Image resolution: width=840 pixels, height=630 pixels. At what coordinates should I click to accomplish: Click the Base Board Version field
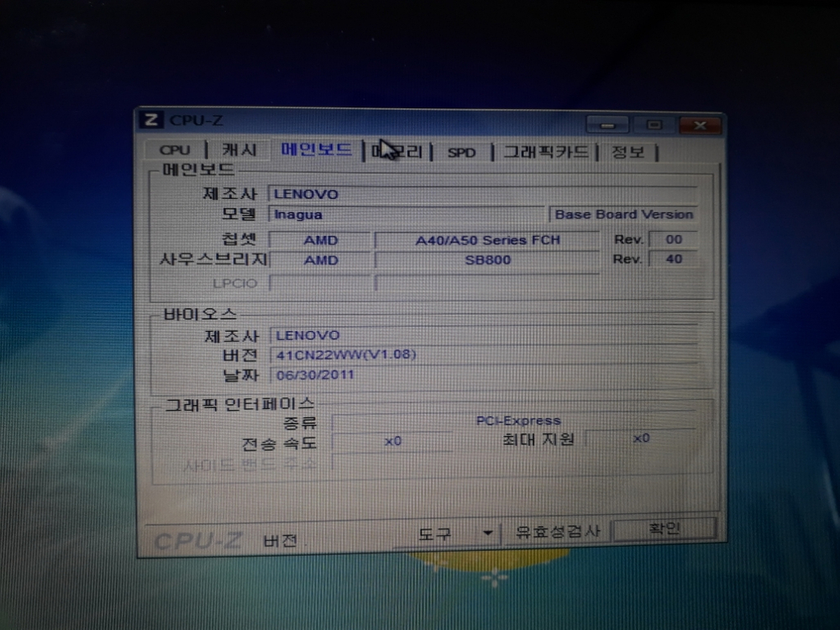click(x=623, y=214)
